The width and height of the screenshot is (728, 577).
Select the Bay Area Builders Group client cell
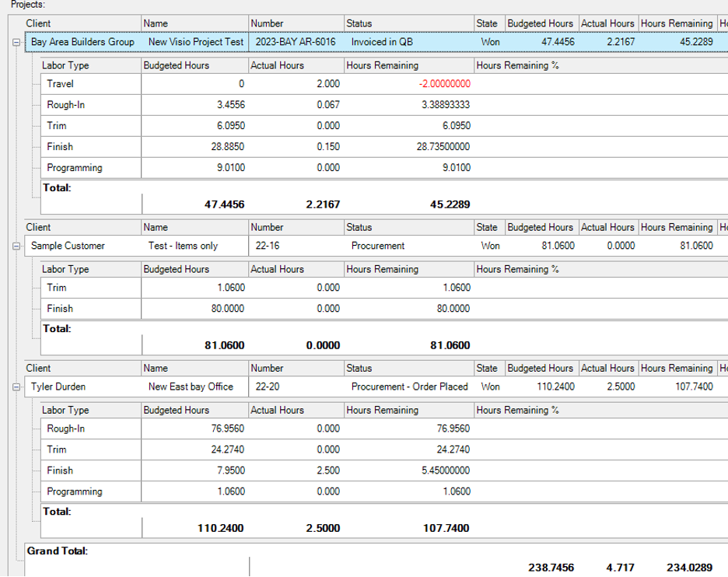82,42
